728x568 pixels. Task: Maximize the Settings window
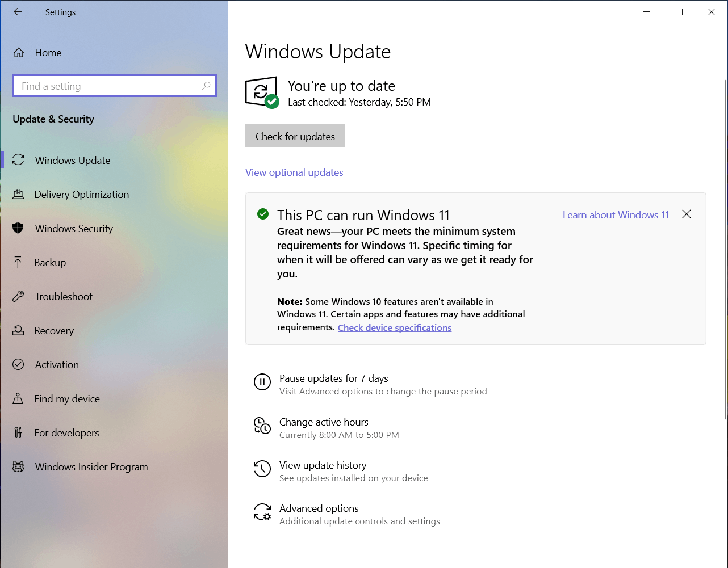[679, 12]
